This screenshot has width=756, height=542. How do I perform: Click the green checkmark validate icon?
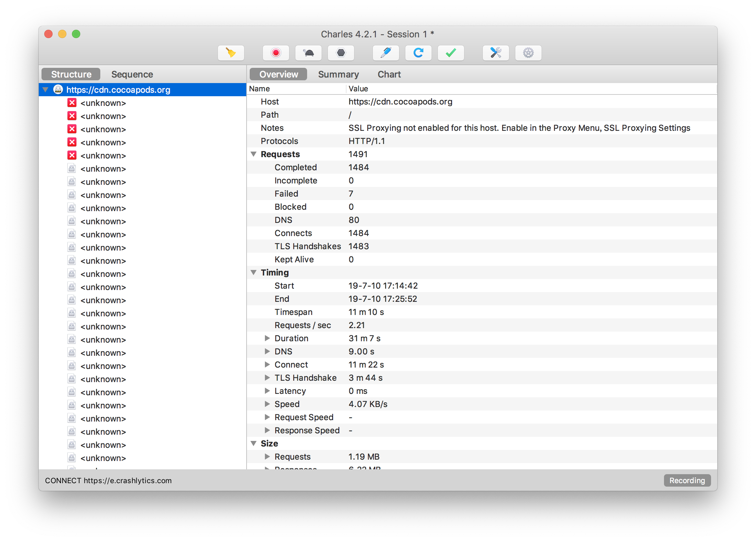pos(451,53)
